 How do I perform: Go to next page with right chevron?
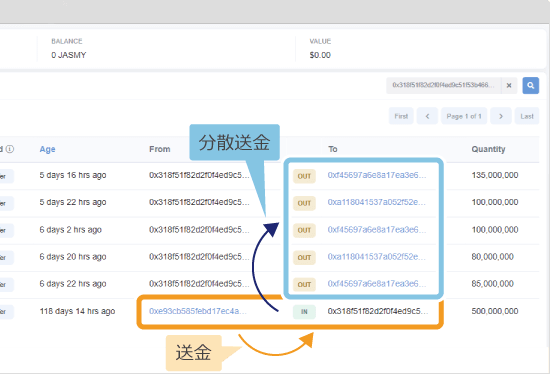(501, 116)
